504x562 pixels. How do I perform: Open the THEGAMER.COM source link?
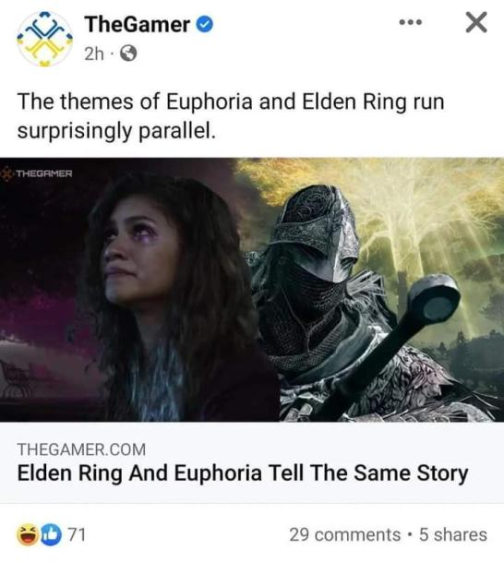pyautogui.click(x=82, y=449)
